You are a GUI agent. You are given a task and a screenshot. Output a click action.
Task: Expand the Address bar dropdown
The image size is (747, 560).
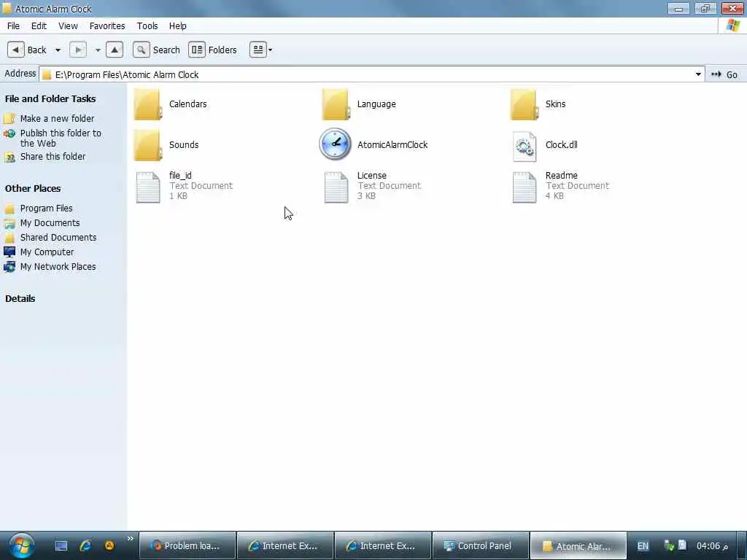[x=698, y=74]
